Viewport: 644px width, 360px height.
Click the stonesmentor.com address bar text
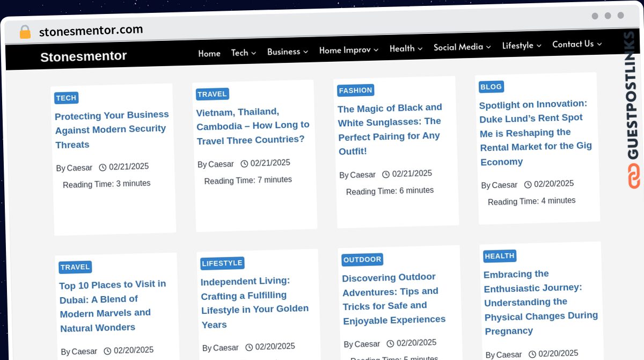(91, 31)
